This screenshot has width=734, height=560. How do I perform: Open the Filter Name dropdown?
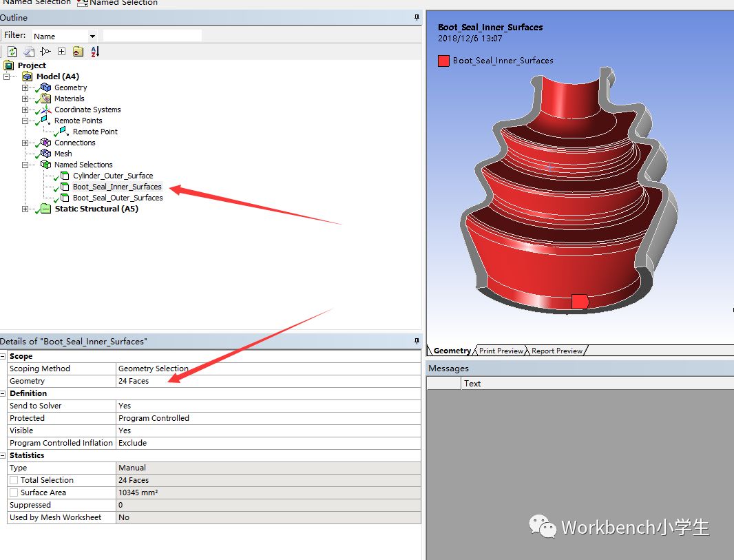pyautogui.click(x=92, y=36)
